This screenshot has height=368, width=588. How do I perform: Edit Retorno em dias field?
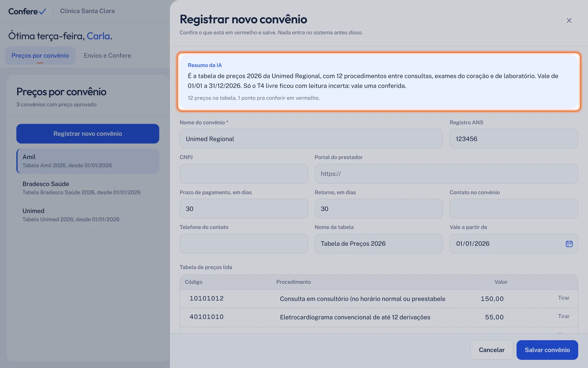point(379,209)
